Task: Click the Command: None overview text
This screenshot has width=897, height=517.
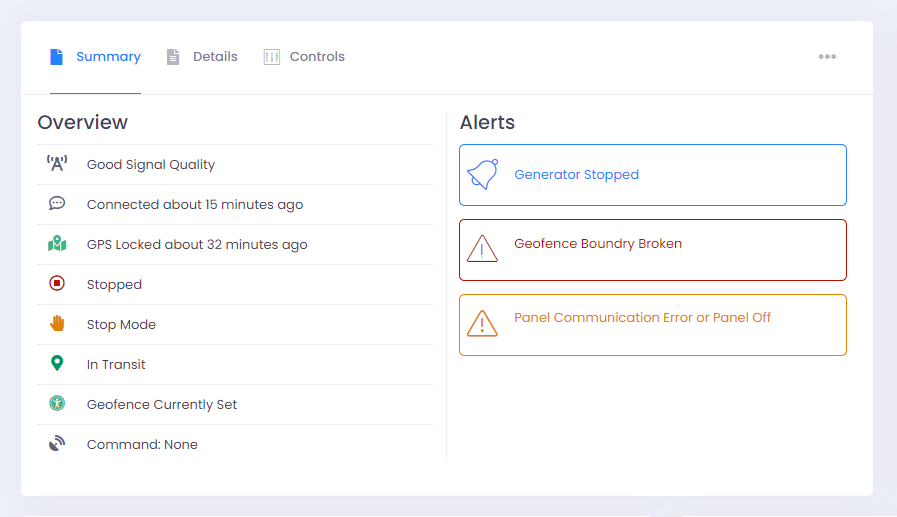Action: 142,444
